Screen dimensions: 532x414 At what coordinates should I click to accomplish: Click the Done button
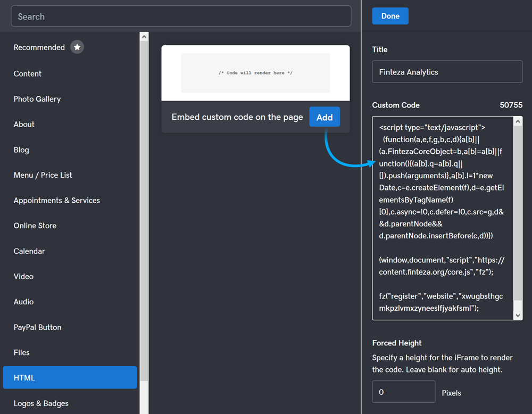point(390,16)
